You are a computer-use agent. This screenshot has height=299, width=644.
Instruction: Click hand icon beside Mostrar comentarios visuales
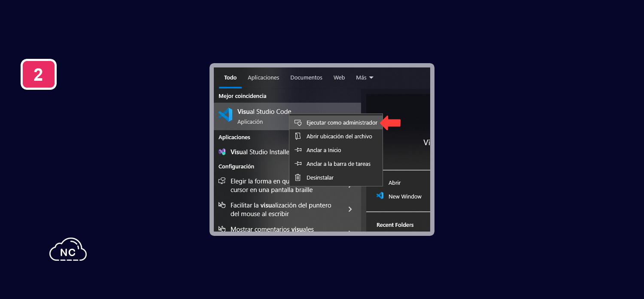222,229
